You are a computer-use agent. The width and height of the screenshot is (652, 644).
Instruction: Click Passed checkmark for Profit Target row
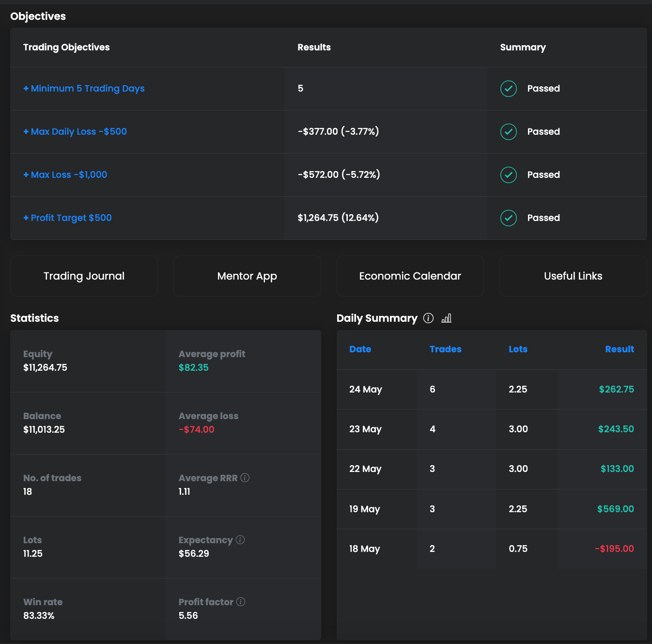[509, 218]
